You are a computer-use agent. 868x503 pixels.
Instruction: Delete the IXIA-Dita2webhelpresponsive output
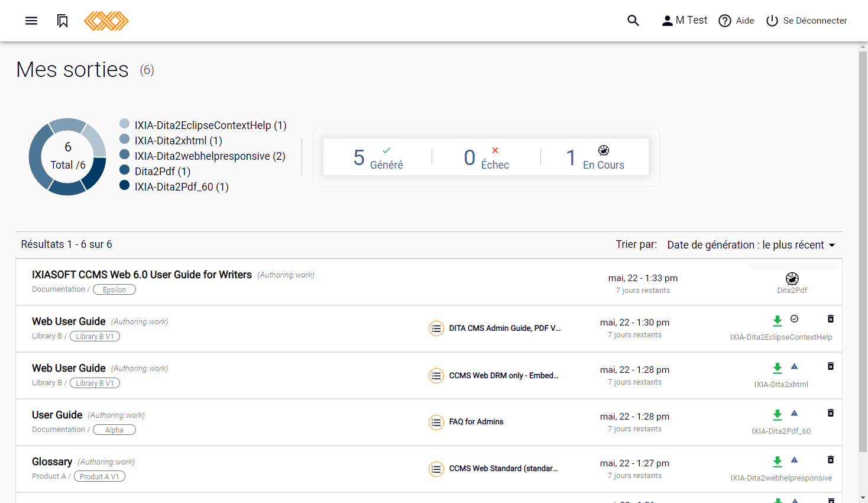[831, 460]
